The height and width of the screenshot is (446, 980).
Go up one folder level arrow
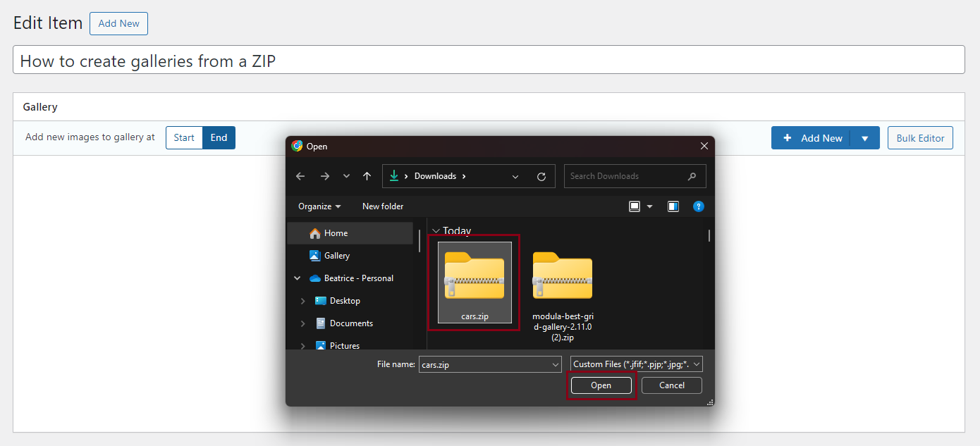tap(367, 176)
